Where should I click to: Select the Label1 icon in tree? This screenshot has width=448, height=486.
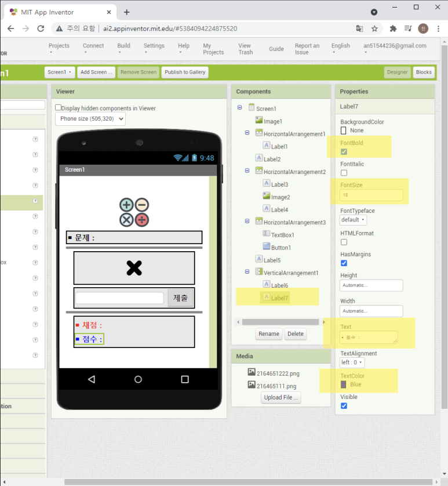[x=267, y=145]
